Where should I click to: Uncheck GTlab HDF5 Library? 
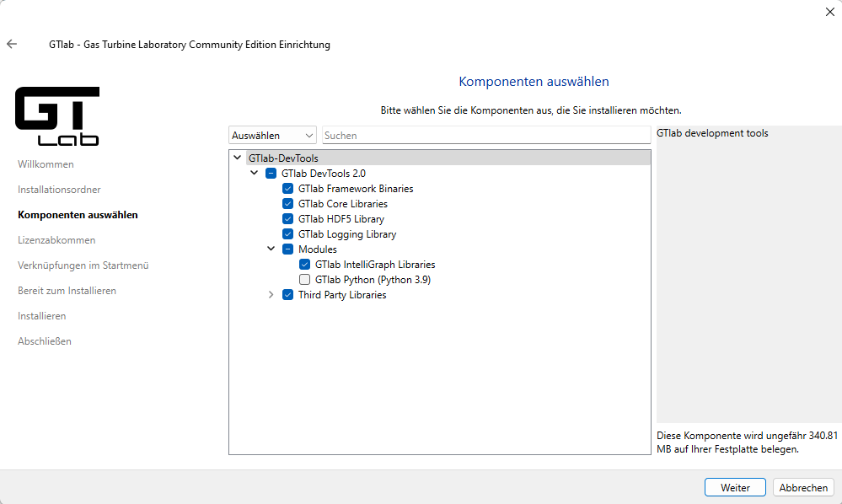[287, 219]
